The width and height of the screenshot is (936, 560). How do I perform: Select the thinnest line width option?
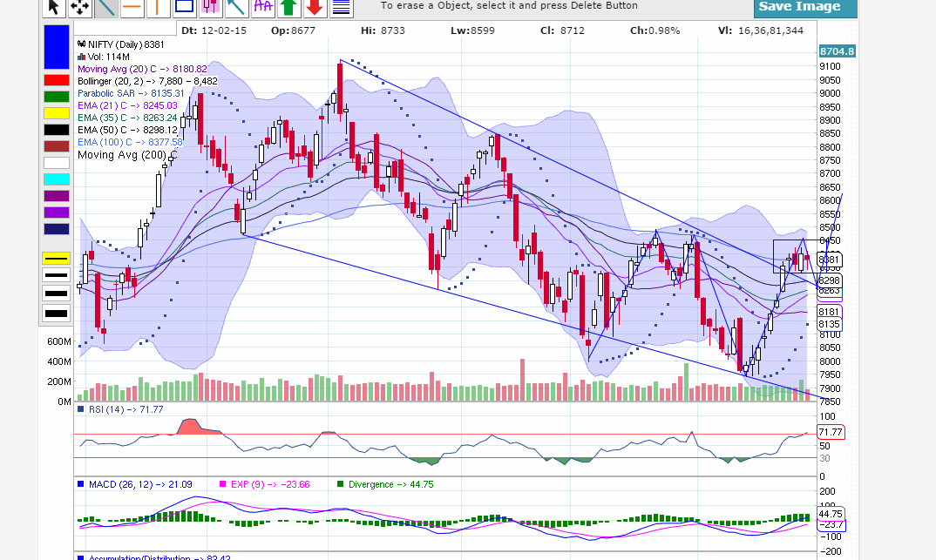coord(56,259)
